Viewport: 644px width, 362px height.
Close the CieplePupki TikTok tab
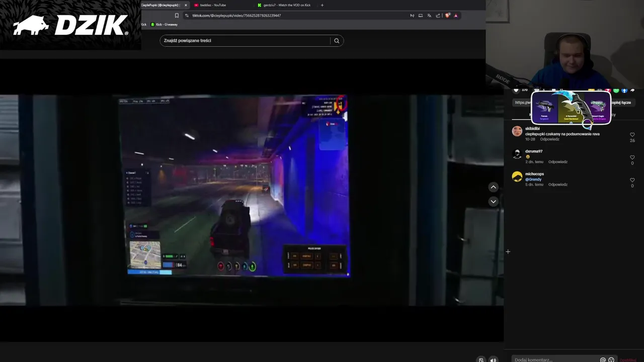tap(186, 5)
